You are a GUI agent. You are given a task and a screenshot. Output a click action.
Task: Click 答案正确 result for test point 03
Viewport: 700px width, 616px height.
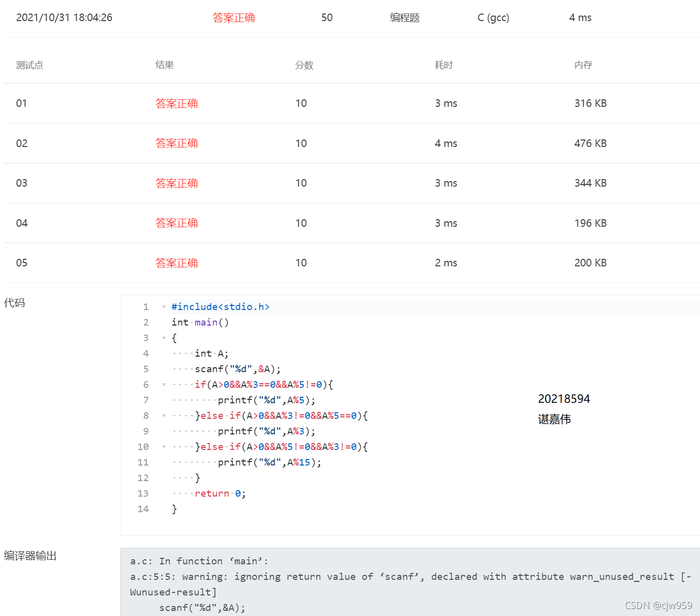click(177, 183)
